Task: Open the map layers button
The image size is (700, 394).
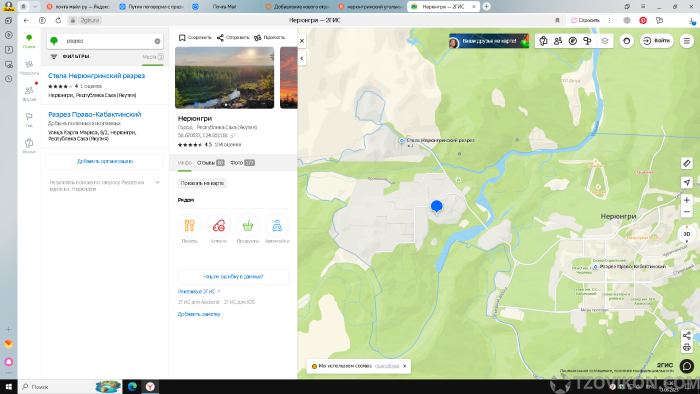Action: [x=604, y=41]
